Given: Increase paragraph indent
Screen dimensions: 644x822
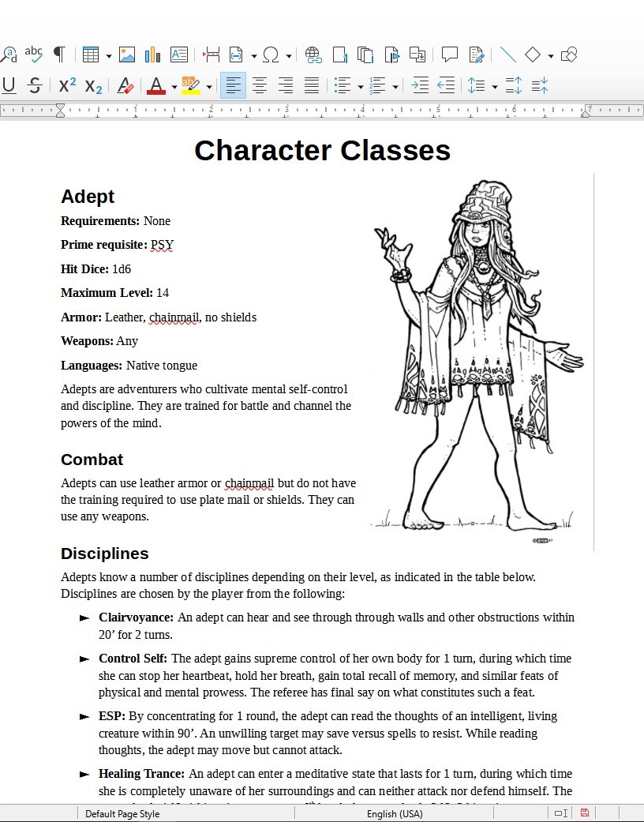Looking at the screenshot, I should click(x=420, y=85).
